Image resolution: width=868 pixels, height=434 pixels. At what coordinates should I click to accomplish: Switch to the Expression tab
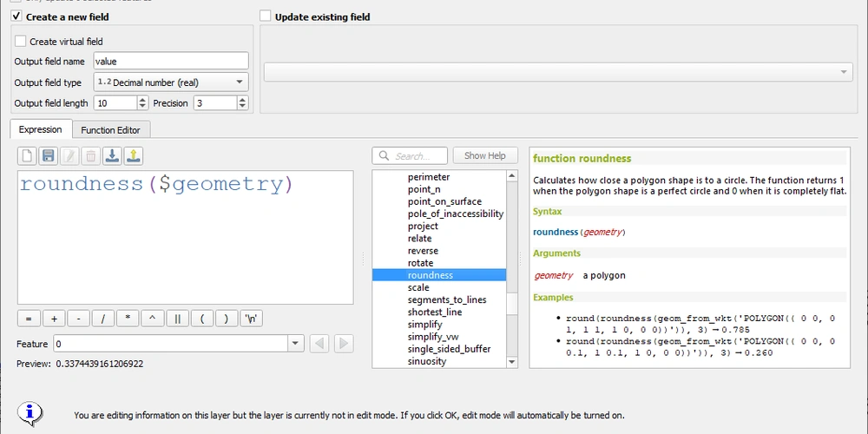pyautogui.click(x=41, y=129)
